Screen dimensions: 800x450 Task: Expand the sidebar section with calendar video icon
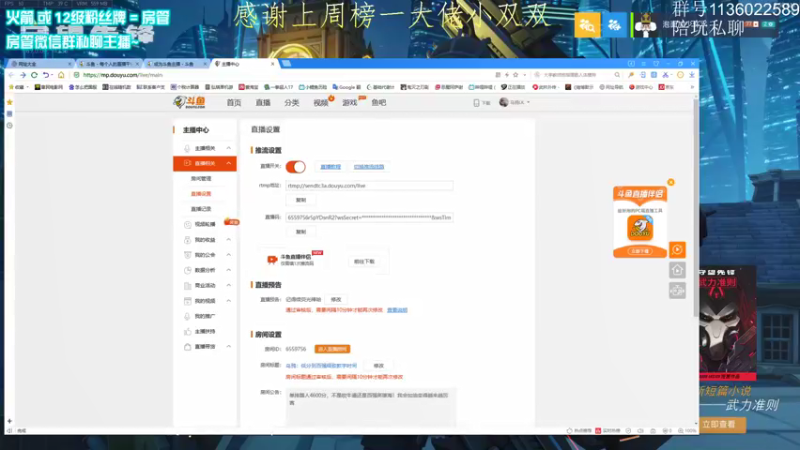point(205,301)
